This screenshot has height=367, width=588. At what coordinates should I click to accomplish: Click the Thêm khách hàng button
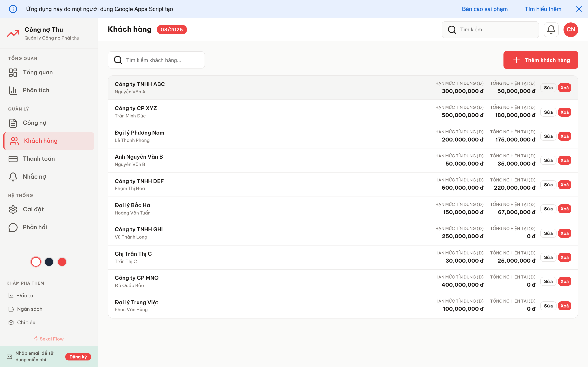[541, 60]
